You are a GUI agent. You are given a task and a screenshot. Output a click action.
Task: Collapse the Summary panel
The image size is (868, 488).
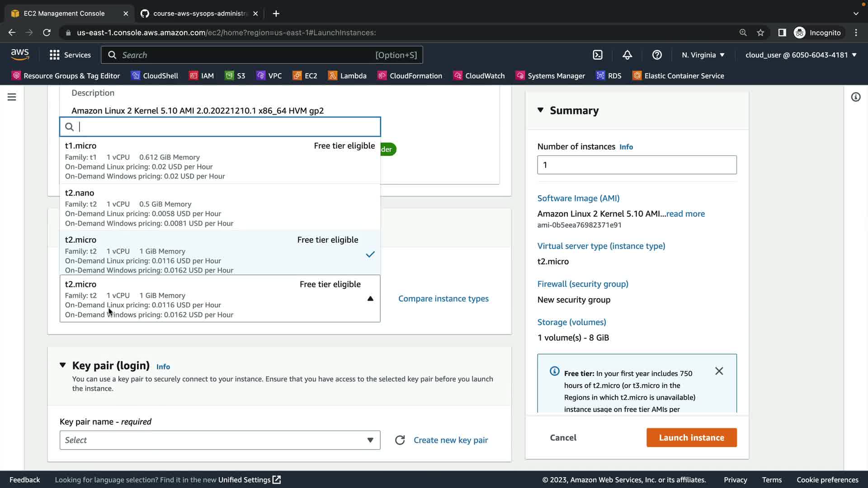541,110
